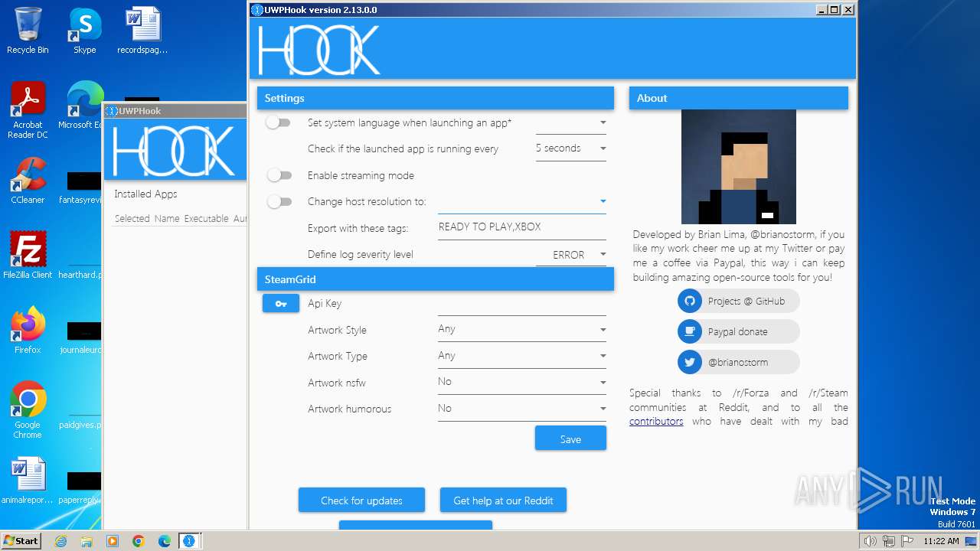Screen dimensions: 980x551
Task: Open log severity level ERROR dropdown
Action: 571,255
